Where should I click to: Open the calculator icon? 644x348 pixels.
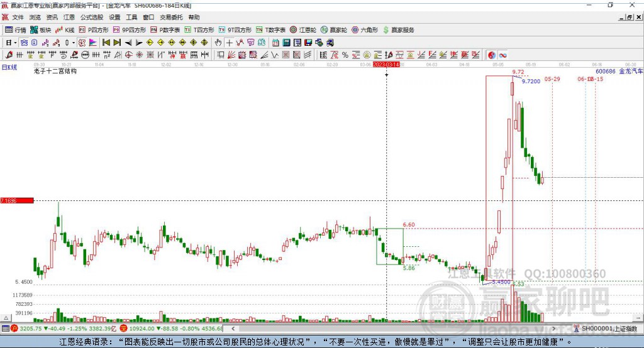tap(287, 43)
